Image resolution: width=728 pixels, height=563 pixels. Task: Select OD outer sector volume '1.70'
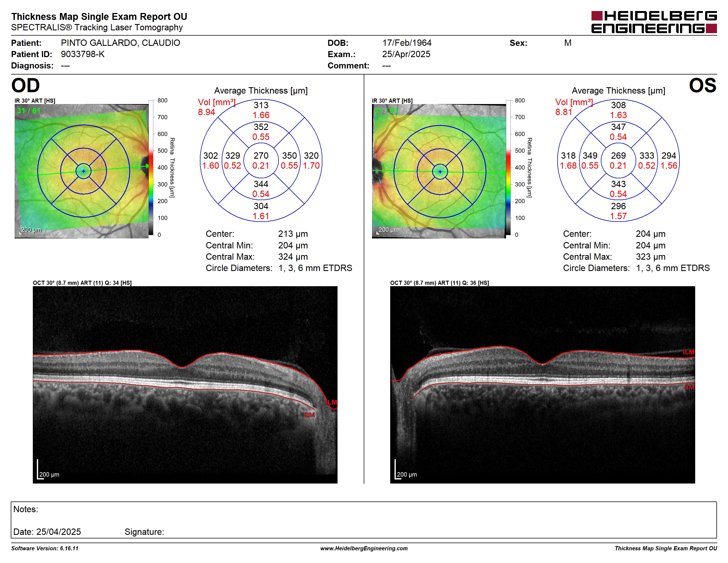[x=311, y=166]
